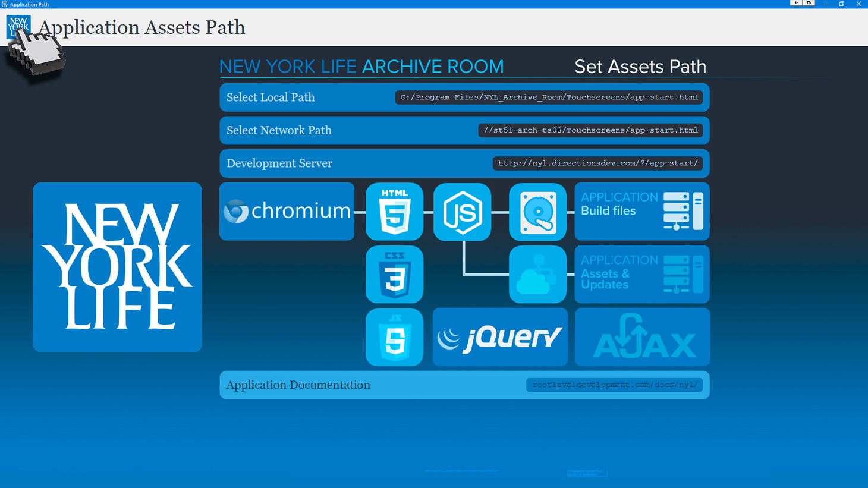Click the CSS3 shield icon
The height and width of the screenshot is (488, 868).
394,275
